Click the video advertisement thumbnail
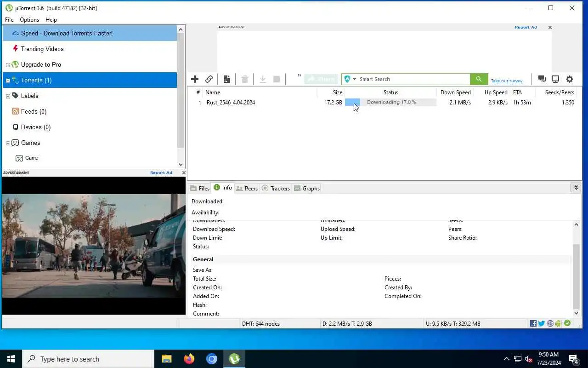 click(93, 246)
